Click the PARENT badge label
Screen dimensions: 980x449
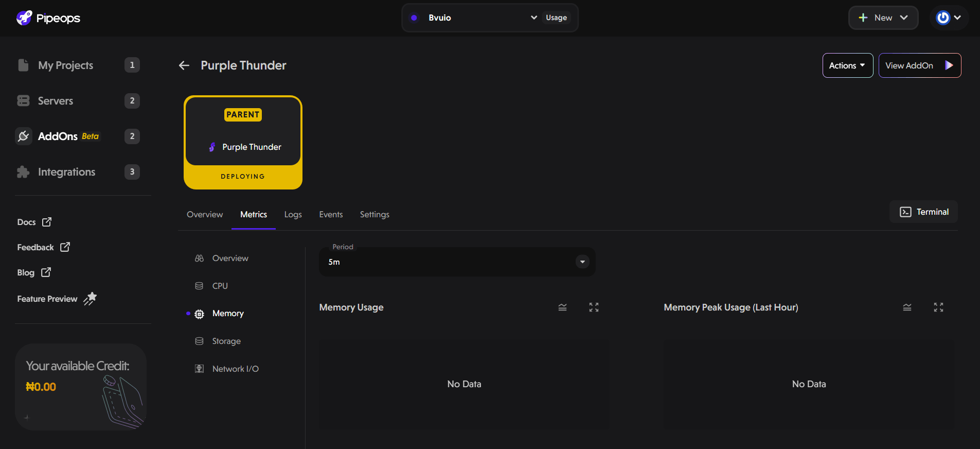click(x=243, y=114)
